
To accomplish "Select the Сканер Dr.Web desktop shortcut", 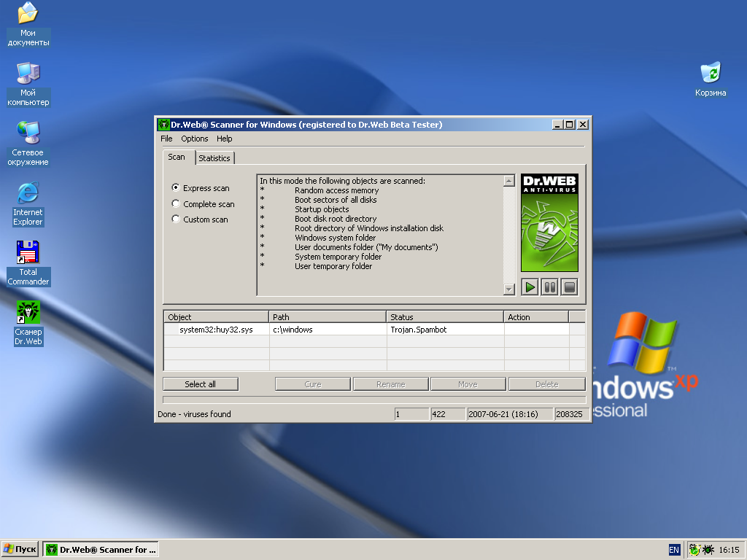I will tap(28, 323).
